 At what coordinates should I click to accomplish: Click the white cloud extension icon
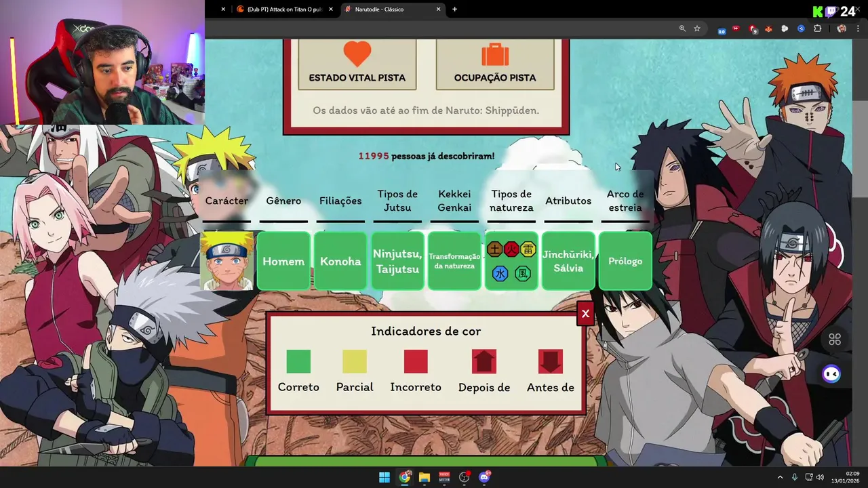785,28
